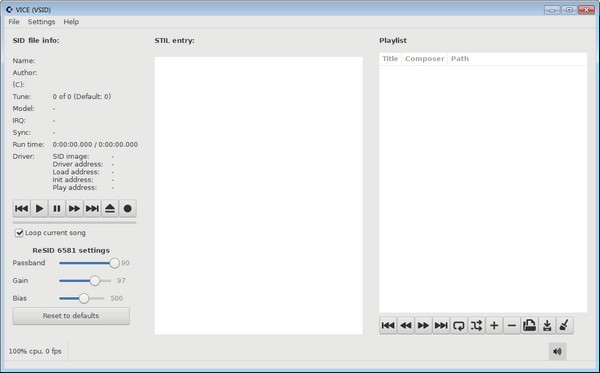Image resolution: width=600 pixels, height=373 pixels.
Task: Toggle playlist repeat icon
Action: click(458, 326)
